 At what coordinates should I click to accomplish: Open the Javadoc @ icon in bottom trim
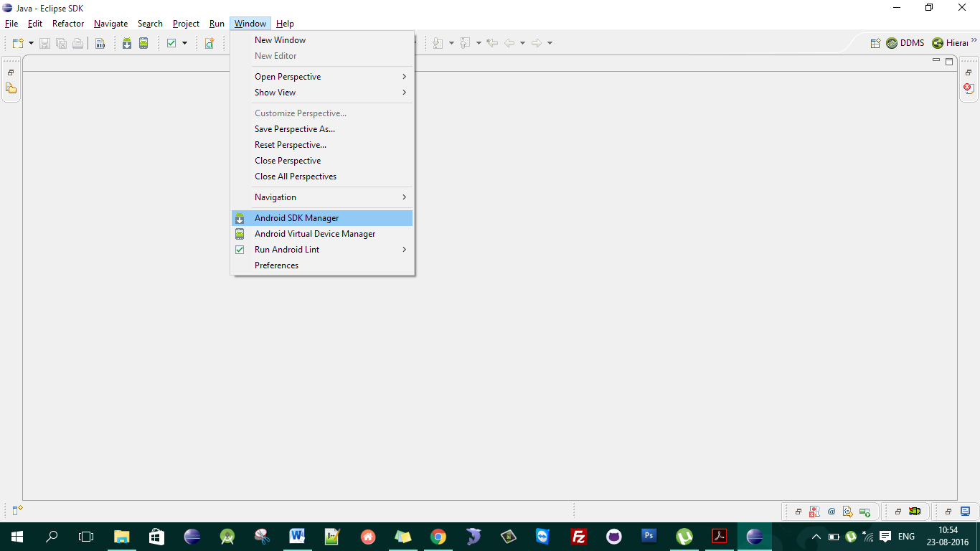pyautogui.click(x=831, y=512)
